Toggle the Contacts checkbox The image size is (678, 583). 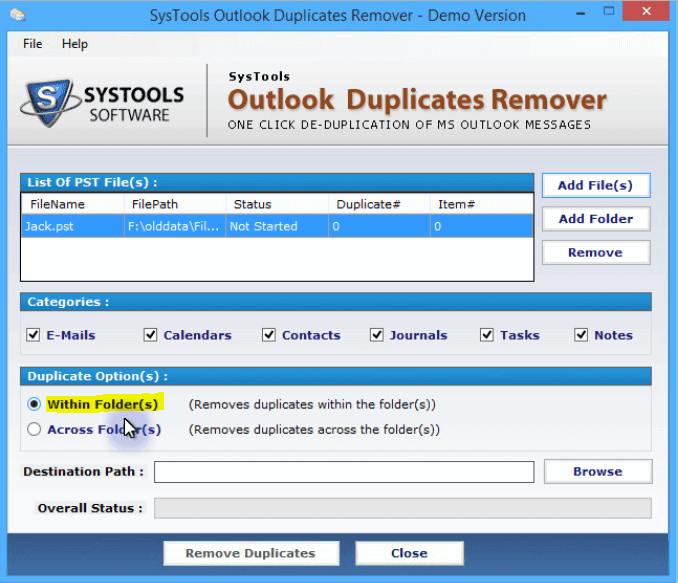tap(269, 335)
